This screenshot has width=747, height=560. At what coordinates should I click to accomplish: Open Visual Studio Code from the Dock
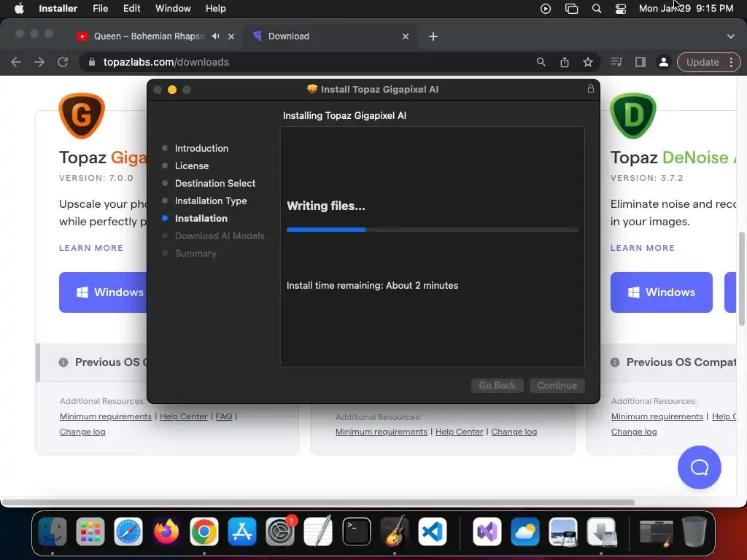click(433, 531)
